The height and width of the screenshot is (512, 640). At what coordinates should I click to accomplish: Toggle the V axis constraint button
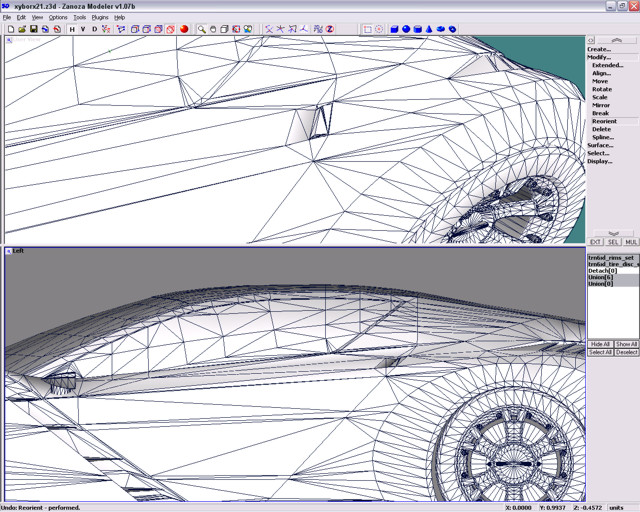pyautogui.click(x=83, y=29)
